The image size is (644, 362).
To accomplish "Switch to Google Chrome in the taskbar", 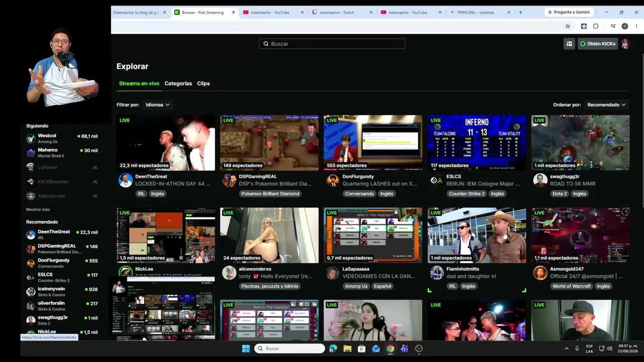I will [x=390, y=348].
